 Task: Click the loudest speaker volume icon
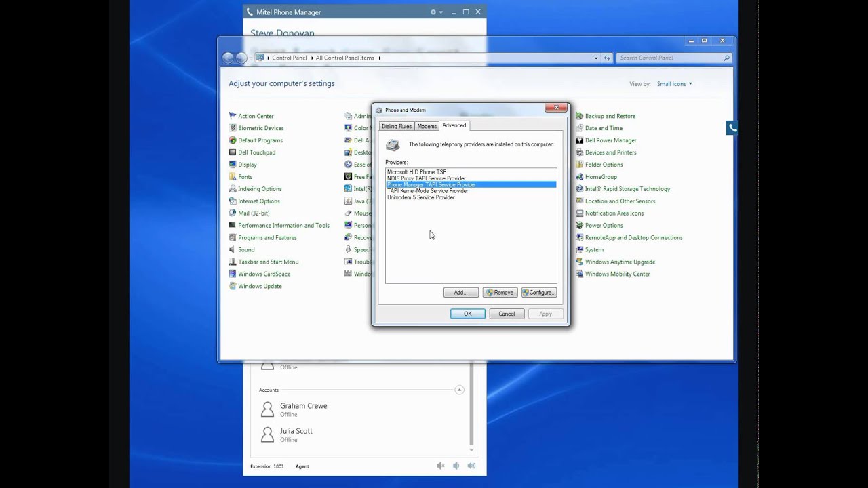(471, 466)
